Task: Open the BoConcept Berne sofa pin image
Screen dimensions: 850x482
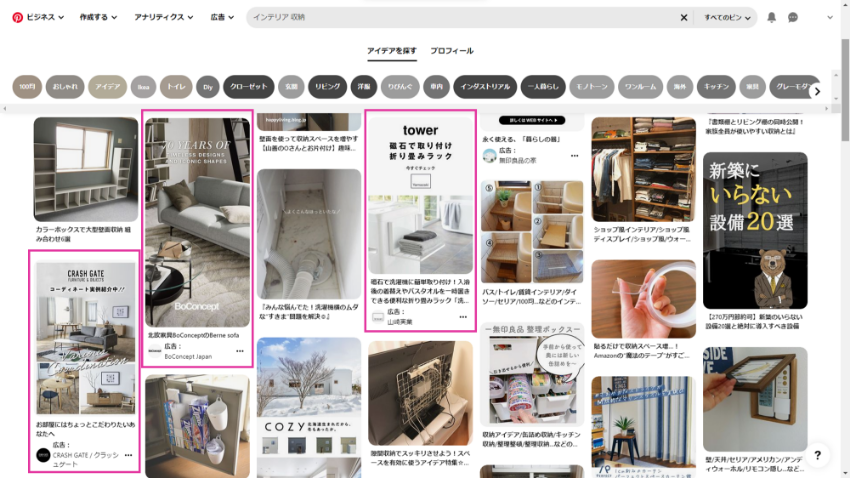Action: coord(197,222)
